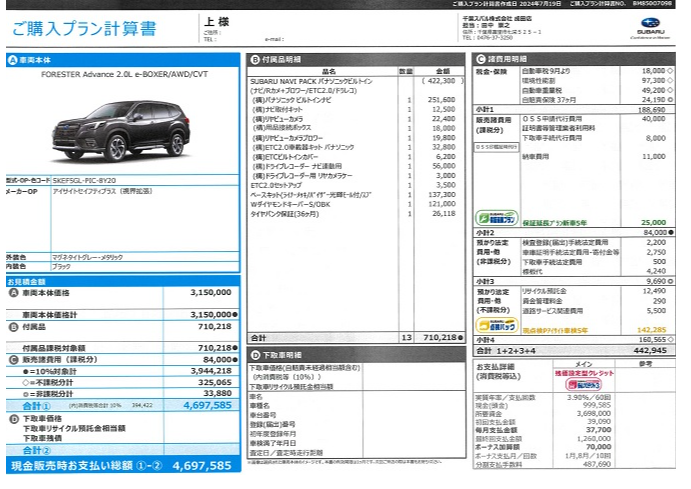Click the パナソニック ビルトインナビ price 251,600
Viewport: 691px width, 489px height.
pos(442,100)
